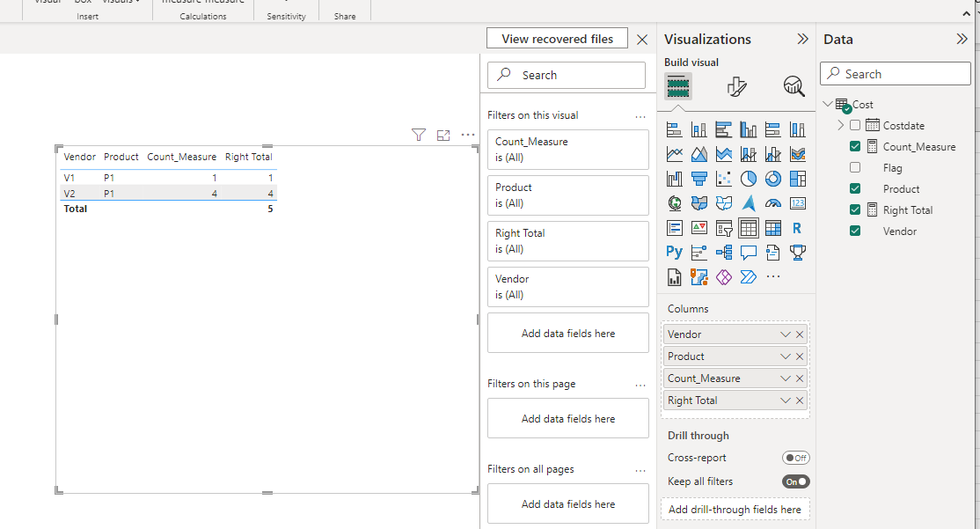Pick the Ribbon chart visual
Image resolution: width=980 pixels, height=529 pixels.
click(798, 154)
